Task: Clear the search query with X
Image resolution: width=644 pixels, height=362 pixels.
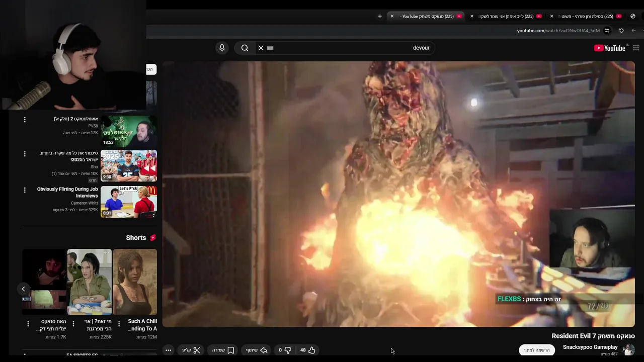Action: 261,48
